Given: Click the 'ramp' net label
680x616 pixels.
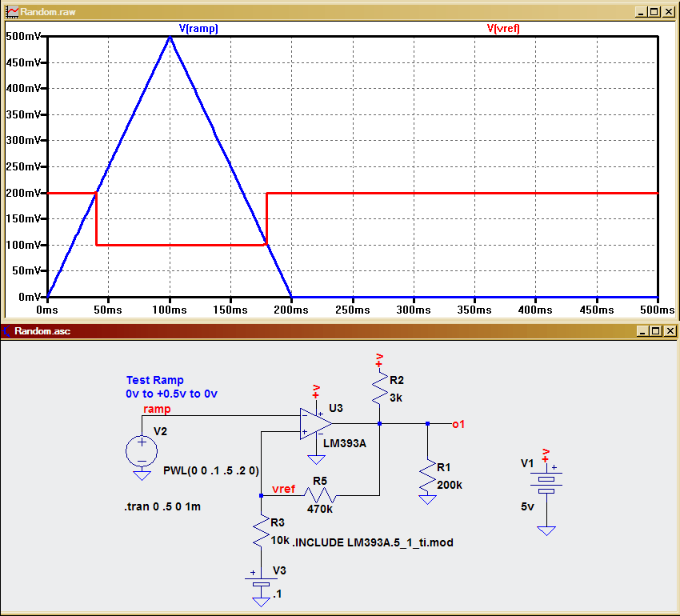Looking at the screenshot, I should [x=157, y=409].
